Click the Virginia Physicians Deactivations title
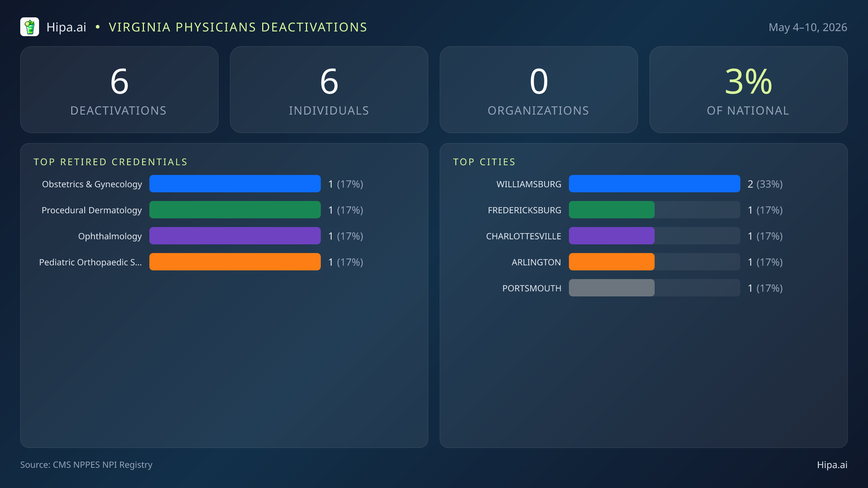Image resolution: width=868 pixels, height=488 pixels. (x=238, y=27)
